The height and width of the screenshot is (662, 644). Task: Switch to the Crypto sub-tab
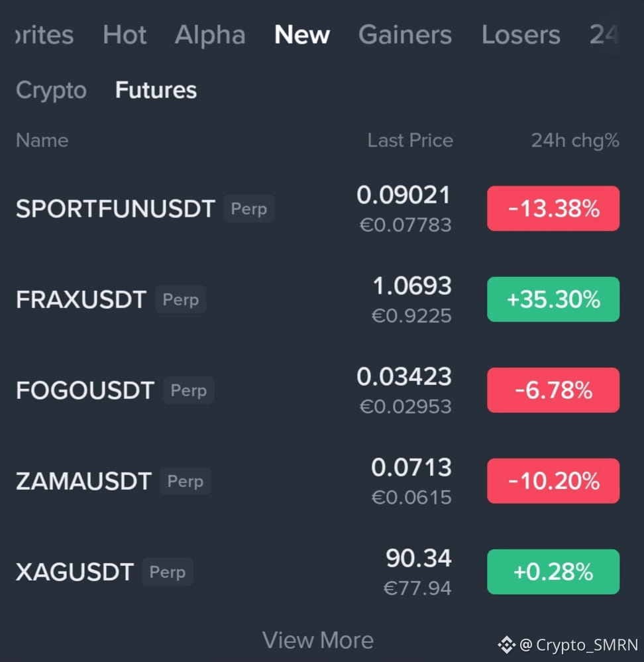click(51, 90)
